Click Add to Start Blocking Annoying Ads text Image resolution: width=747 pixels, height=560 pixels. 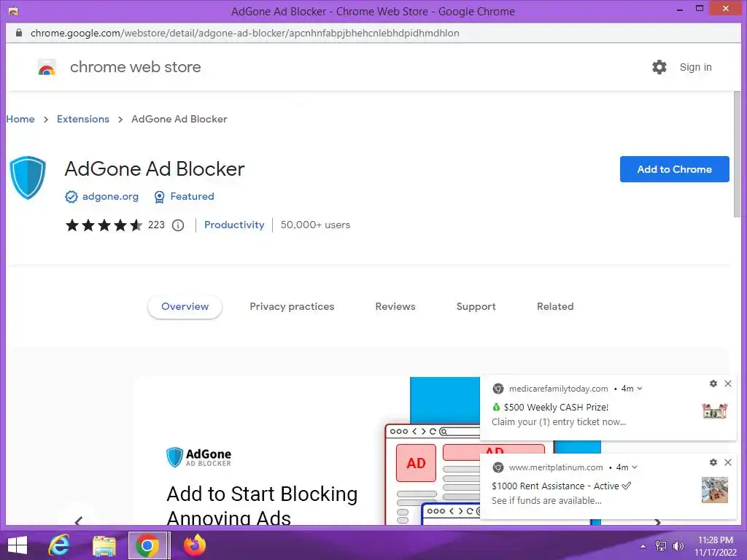pos(262,505)
